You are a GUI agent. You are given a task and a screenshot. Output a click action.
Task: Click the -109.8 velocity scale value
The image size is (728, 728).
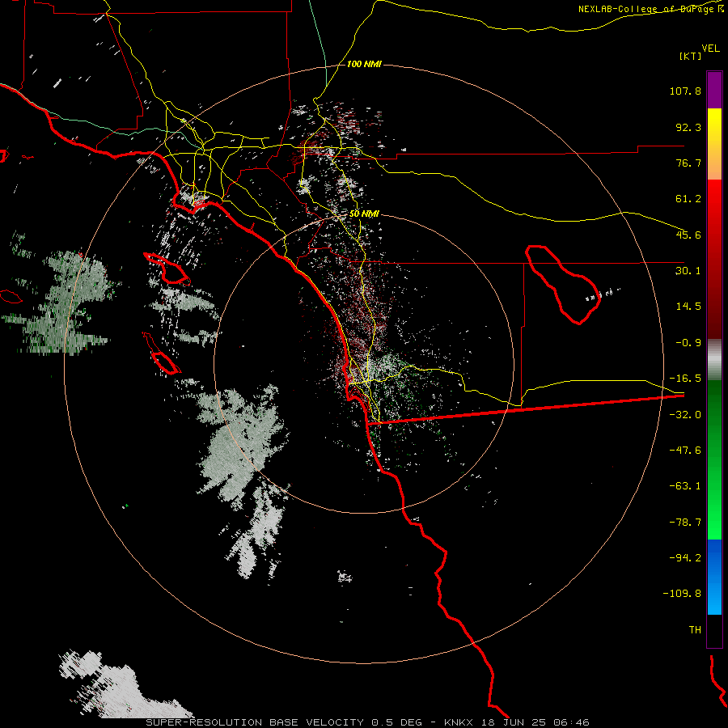click(x=682, y=594)
